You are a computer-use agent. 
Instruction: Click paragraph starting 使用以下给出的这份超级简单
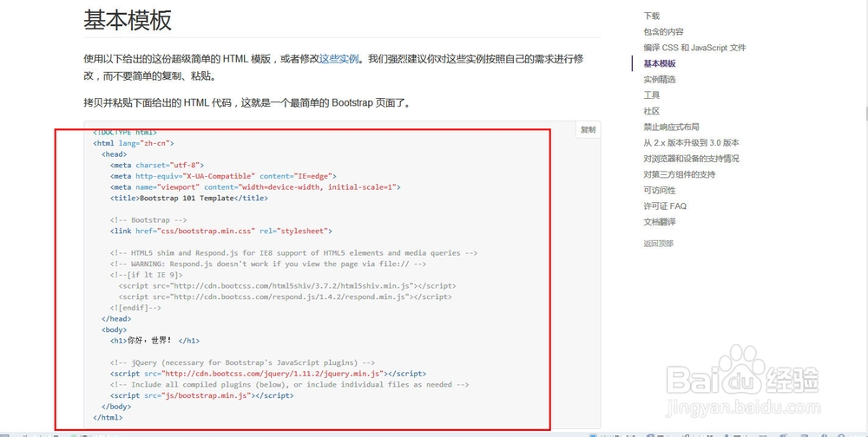point(333,67)
